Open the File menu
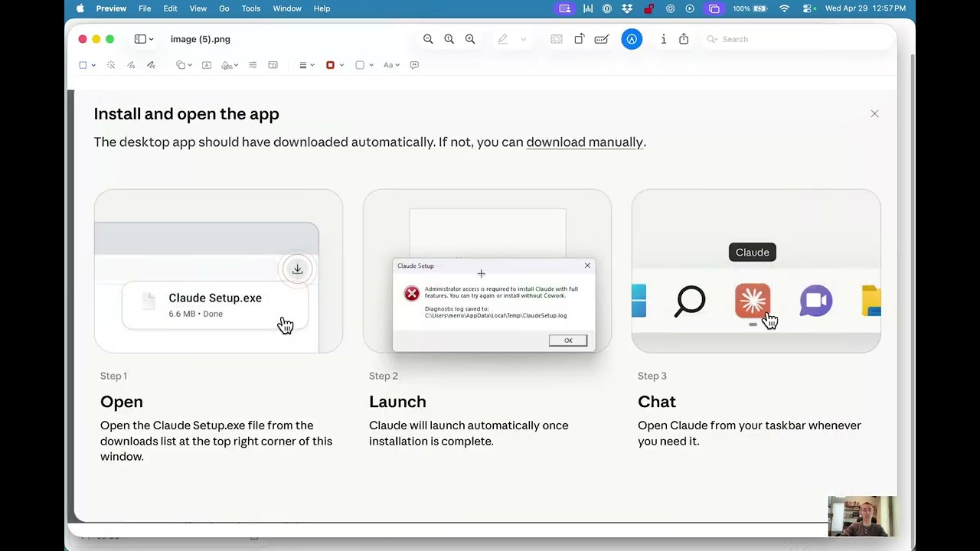Viewport: 980px width, 551px height. click(x=145, y=8)
